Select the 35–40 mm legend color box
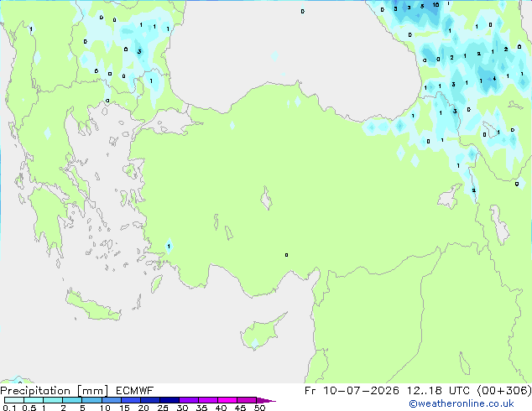The image size is (532, 411). pos(208,400)
